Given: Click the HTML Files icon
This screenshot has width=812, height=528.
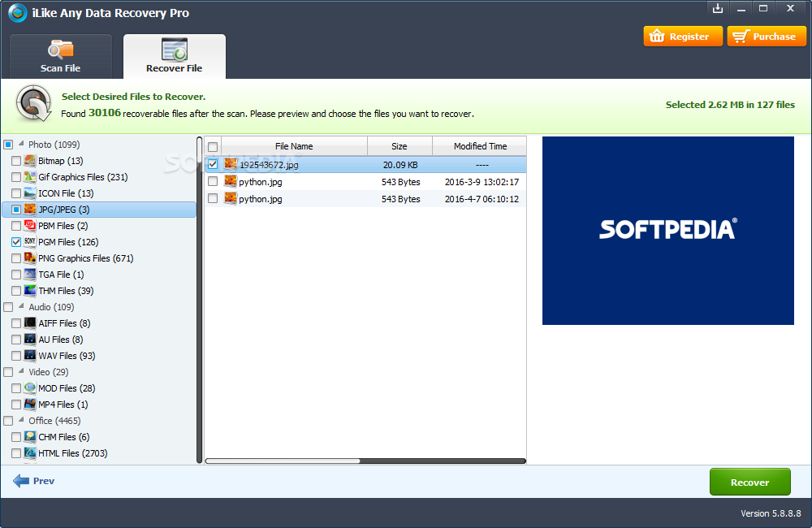Looking at the screenshot, I should click(30, 453).
